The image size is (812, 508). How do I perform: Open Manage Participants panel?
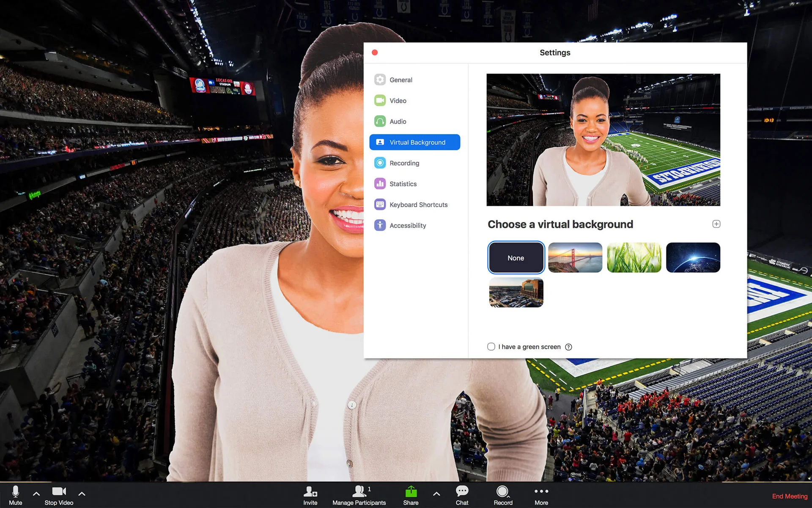[x=359, y=495]
